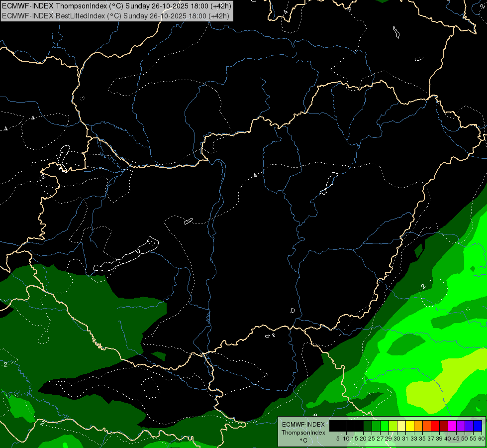487x448 pixels.
Task: Click the ThompsonIndex title line at top
Action: tap(116, 6)
